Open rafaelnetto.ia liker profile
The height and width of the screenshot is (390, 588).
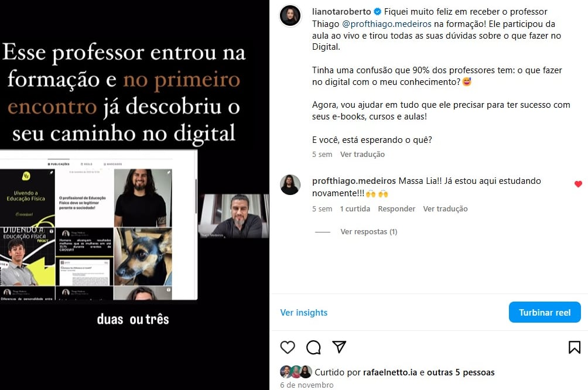(x=390, y=372)
